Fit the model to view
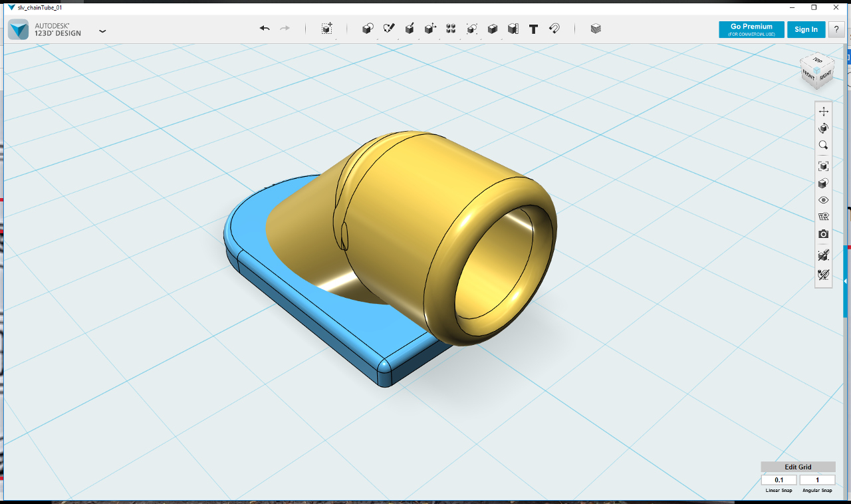The width and height of the screenshot is (851, 504). (824, 166)
